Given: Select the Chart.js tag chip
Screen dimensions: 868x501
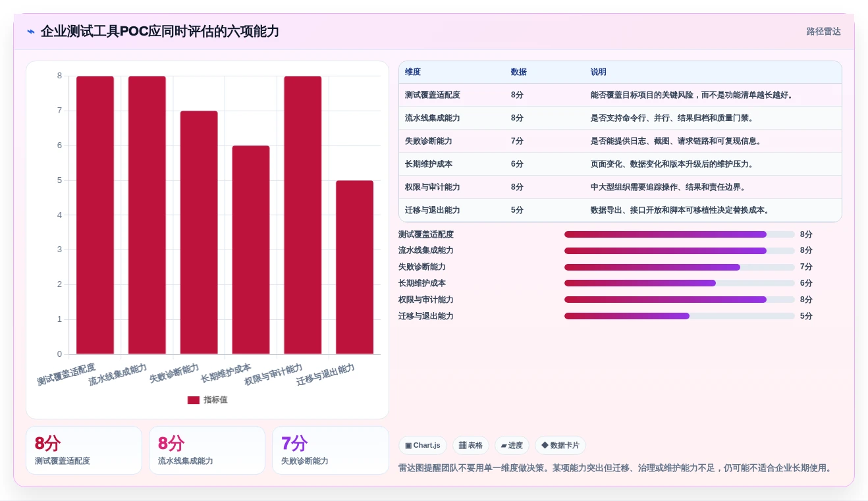Looking at the screenshot, I should coord(423,446).
